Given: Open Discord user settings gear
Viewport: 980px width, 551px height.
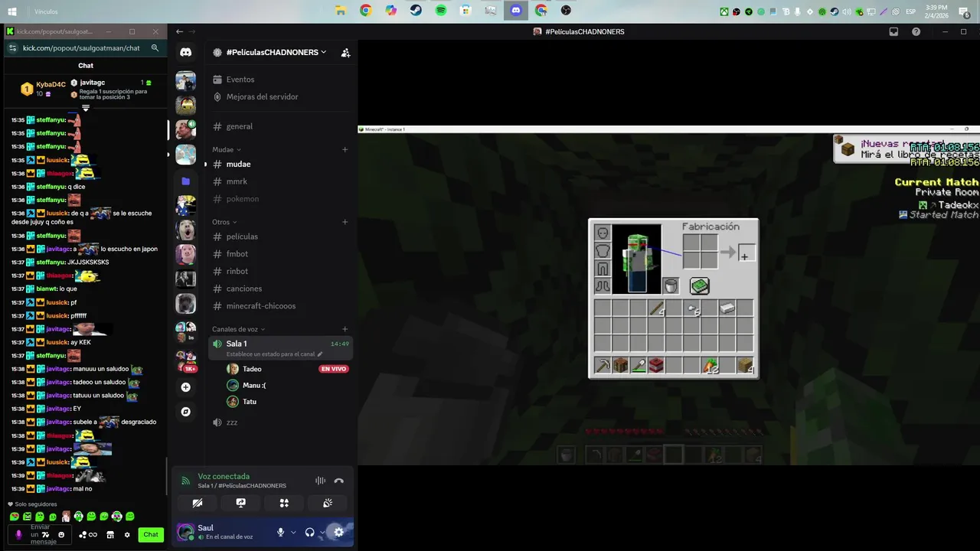Looking at the screenshot, I should [338, 532].
